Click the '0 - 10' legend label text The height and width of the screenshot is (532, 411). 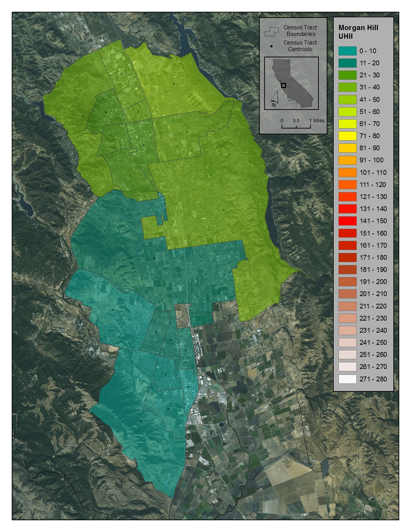click(367, 51)
